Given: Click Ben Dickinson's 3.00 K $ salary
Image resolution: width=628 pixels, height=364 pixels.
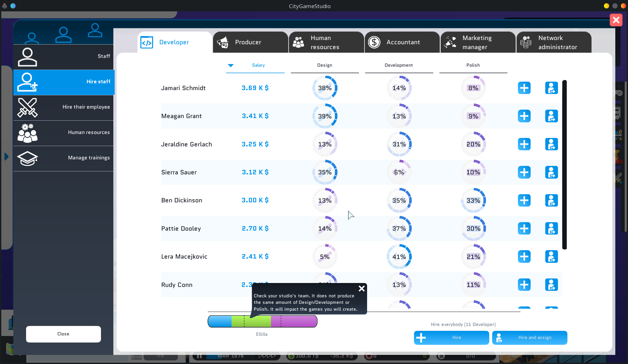Looking at the screenshot, I should tap(255, 200).
